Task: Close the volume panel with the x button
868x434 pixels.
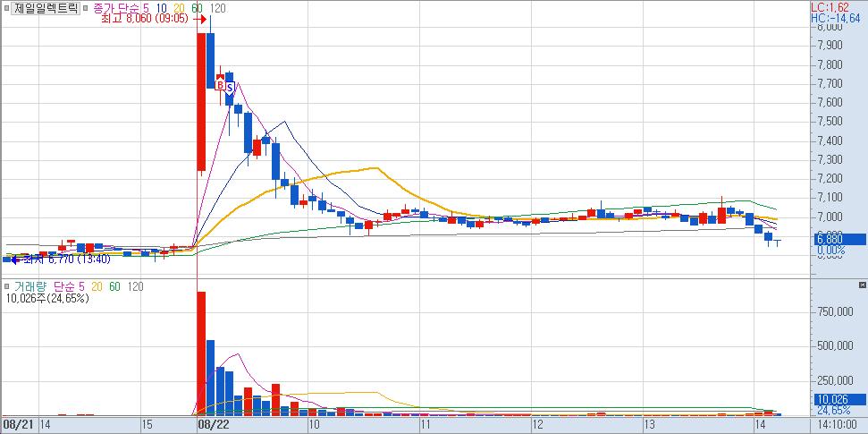Action: click(x=862, y=285)
